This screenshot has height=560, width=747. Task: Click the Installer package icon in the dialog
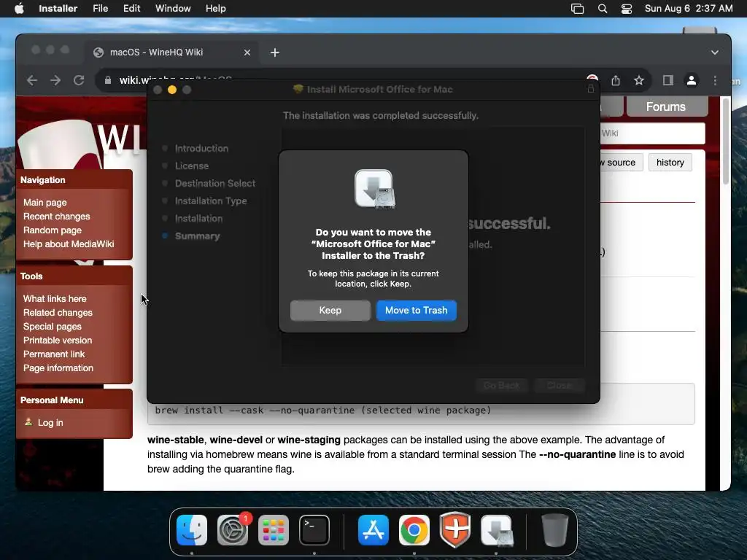pos(374,189)
